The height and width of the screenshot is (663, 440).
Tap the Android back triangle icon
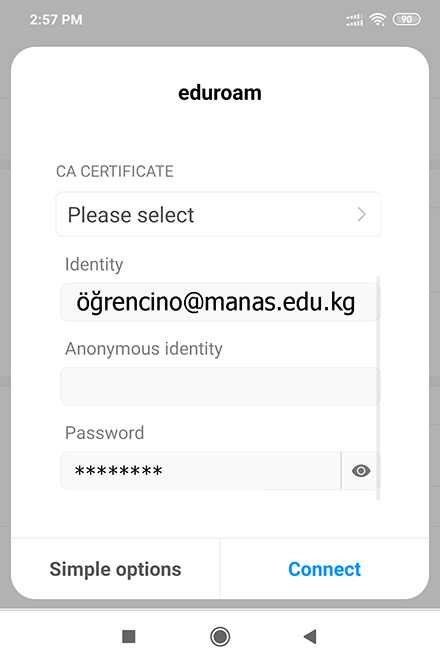pos(310,636)
